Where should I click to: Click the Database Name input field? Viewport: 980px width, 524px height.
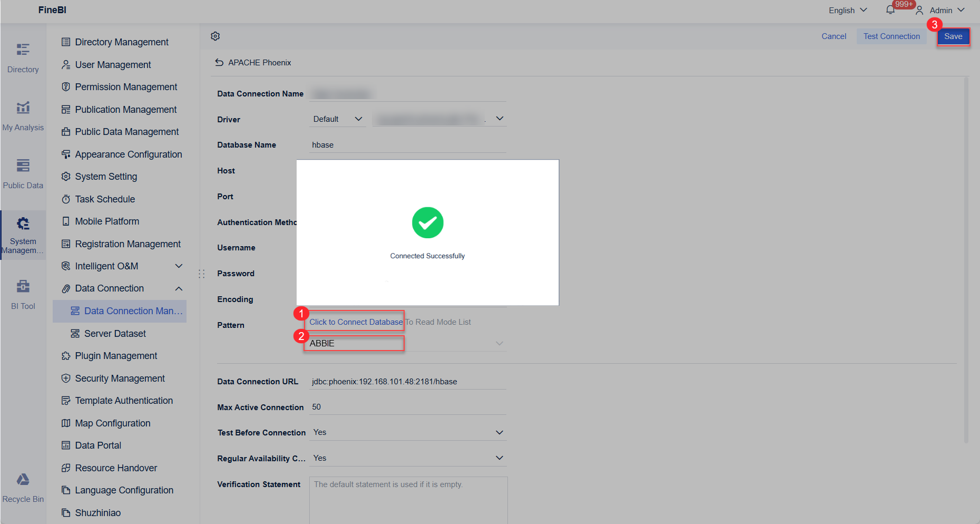[408, 145]
